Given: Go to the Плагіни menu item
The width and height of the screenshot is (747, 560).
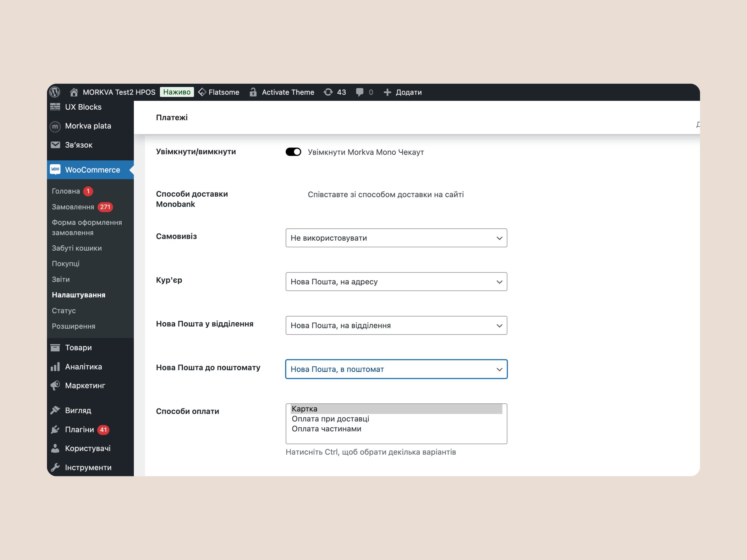Looking at the screenshot, I should (x=79, y=429).
